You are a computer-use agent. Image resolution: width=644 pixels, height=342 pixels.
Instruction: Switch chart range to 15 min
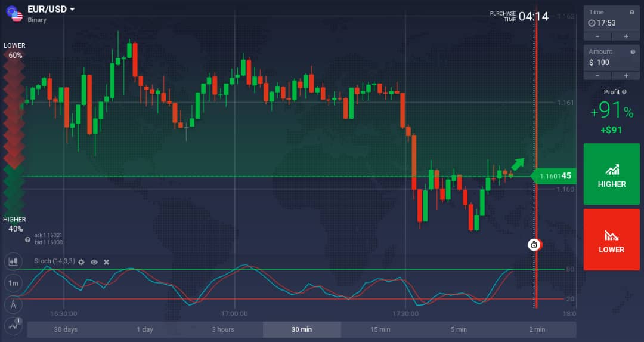380,329
